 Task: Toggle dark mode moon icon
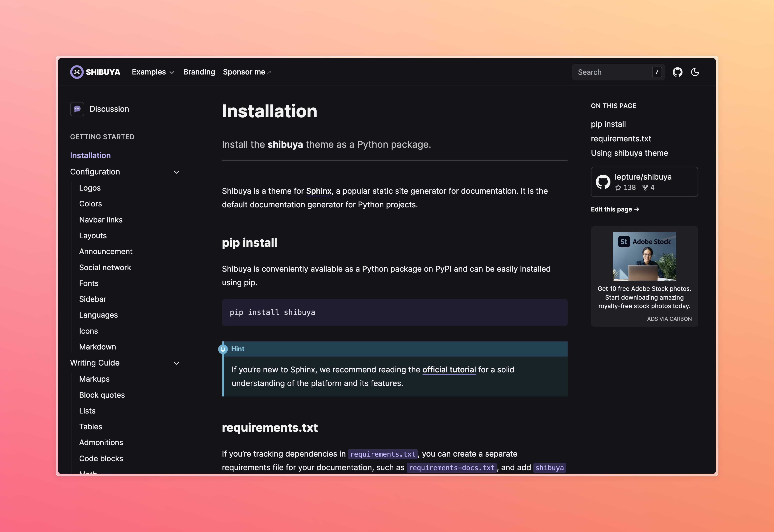tap(695, 72)
